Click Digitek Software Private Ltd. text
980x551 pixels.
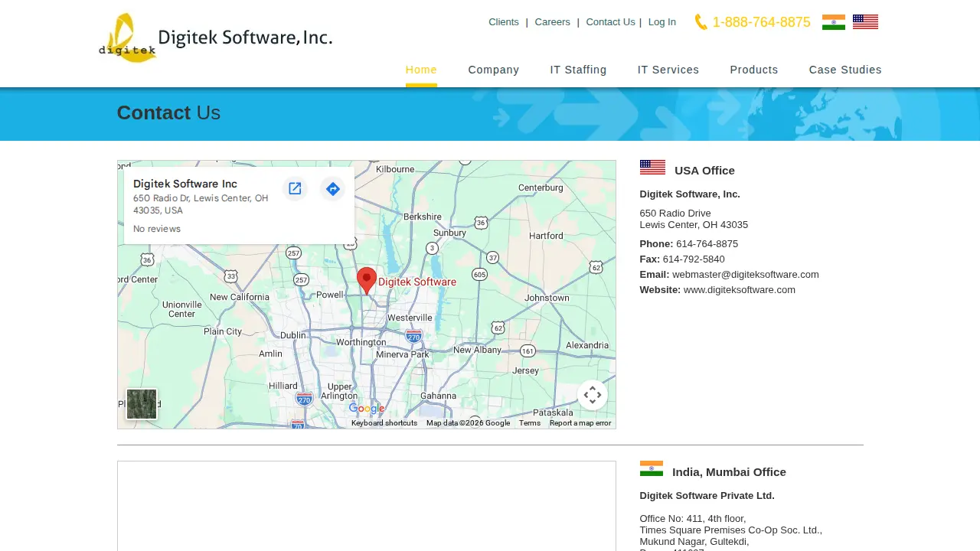coord(707,496)
